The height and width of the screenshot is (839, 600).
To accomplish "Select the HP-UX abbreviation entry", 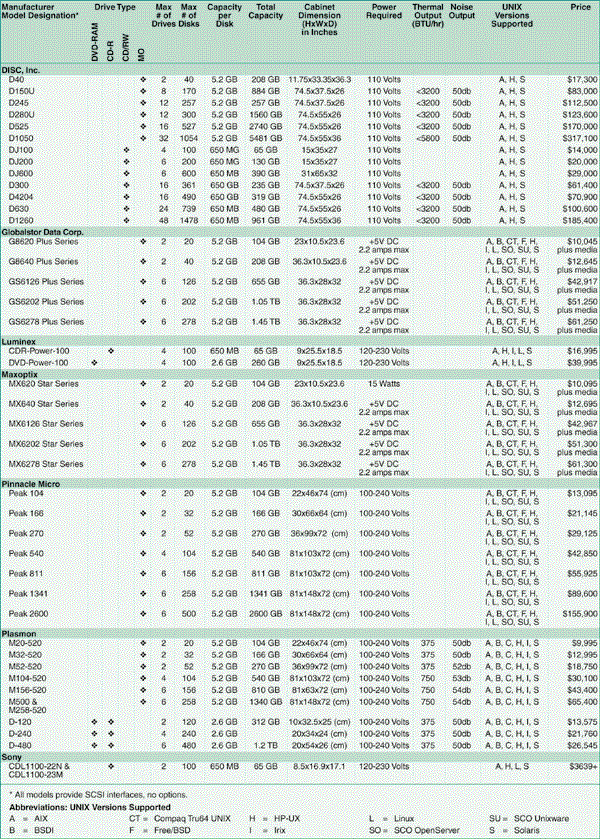I will (275, 819).
